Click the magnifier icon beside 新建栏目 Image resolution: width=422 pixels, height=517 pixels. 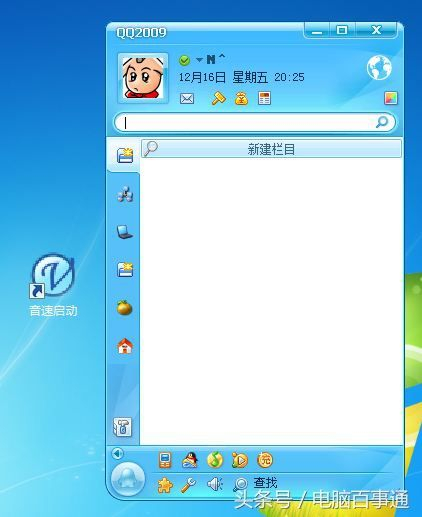point(150,148)
